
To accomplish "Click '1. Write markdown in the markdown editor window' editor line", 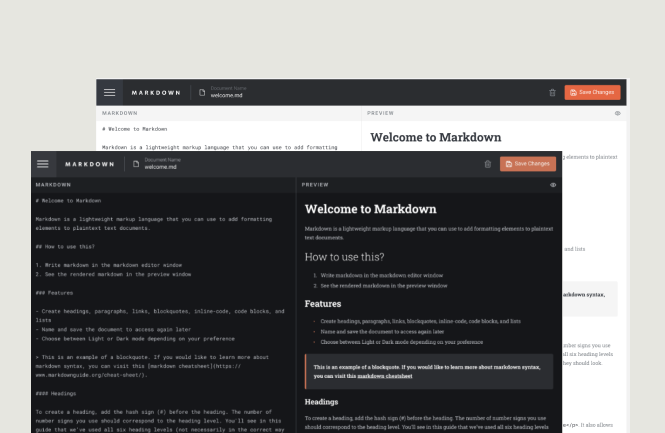I will [109, 265].
